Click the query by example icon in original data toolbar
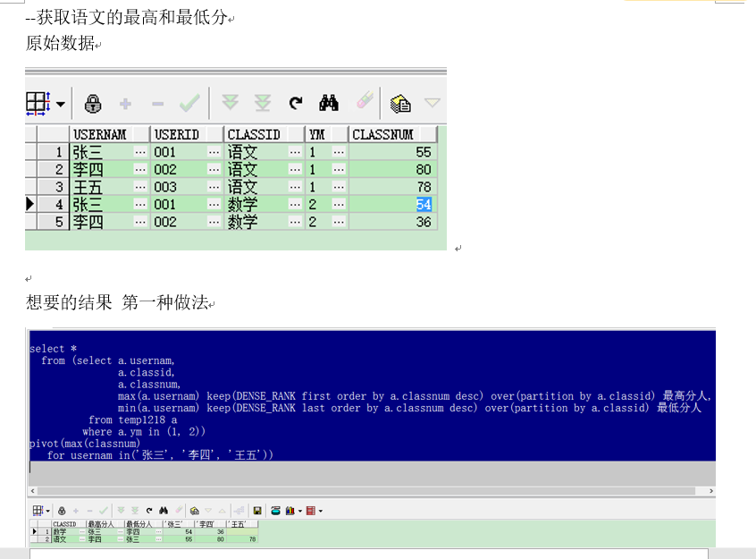The width and height of the screenshot is (756, 559). [x=400, y=104]
